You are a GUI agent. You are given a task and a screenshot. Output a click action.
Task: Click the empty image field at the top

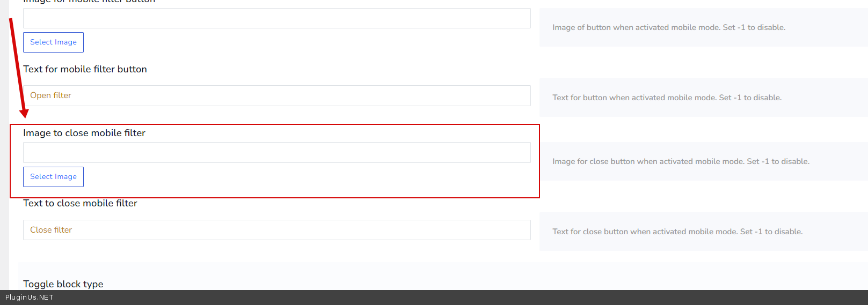(276, 18)
